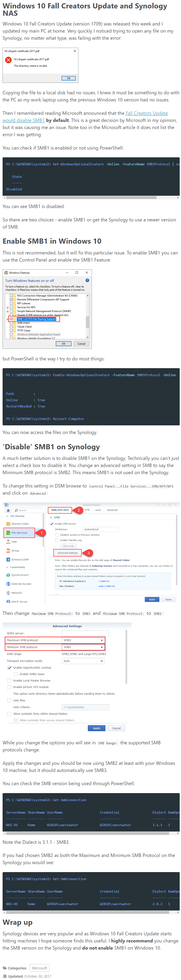Expand the Transport encryption mode dropdown
The width and height of the screenshot is (181, 980).
point(83,661)
